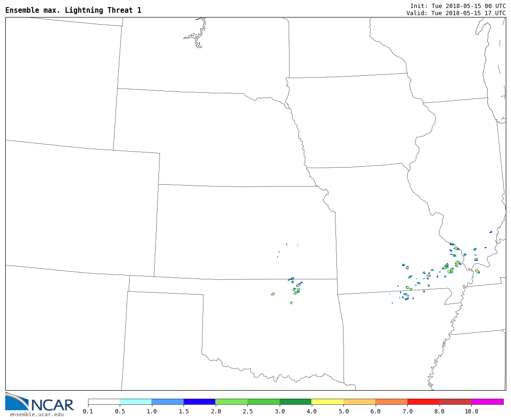511x420 pixels.
Task: Click the yellow 4.0–5.0 colorbar segment
Action: 327,402
